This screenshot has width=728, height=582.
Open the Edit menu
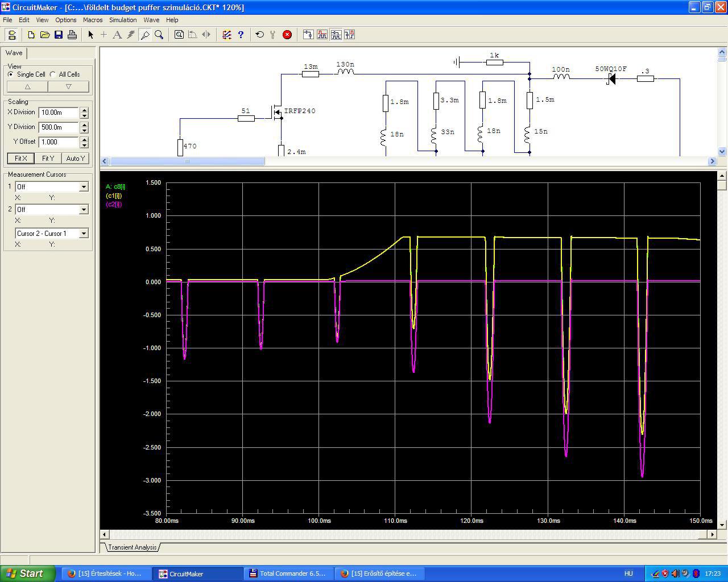click(x=24, y=20)
